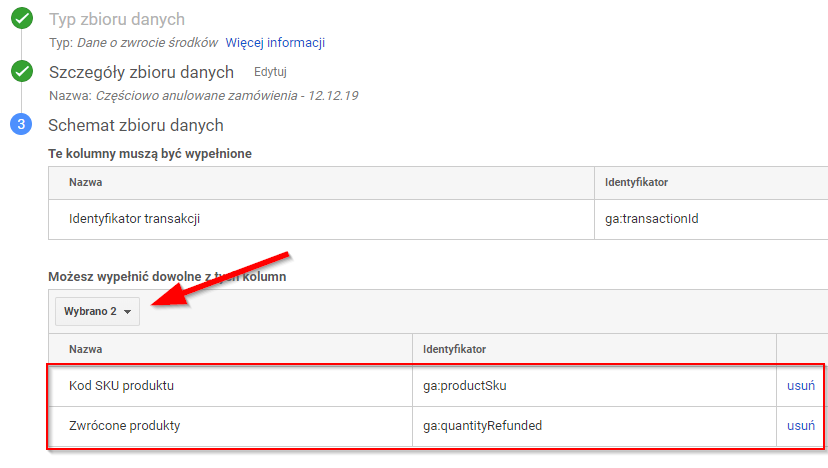Open 'Szczegóły zbioru danych' step heading
Screen dimensions: 828x468
141,72
